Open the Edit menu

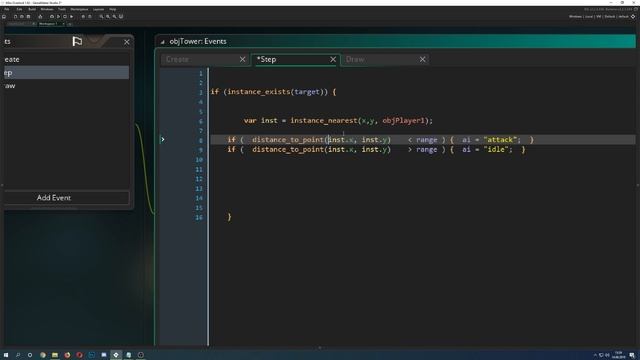[19, 9]
